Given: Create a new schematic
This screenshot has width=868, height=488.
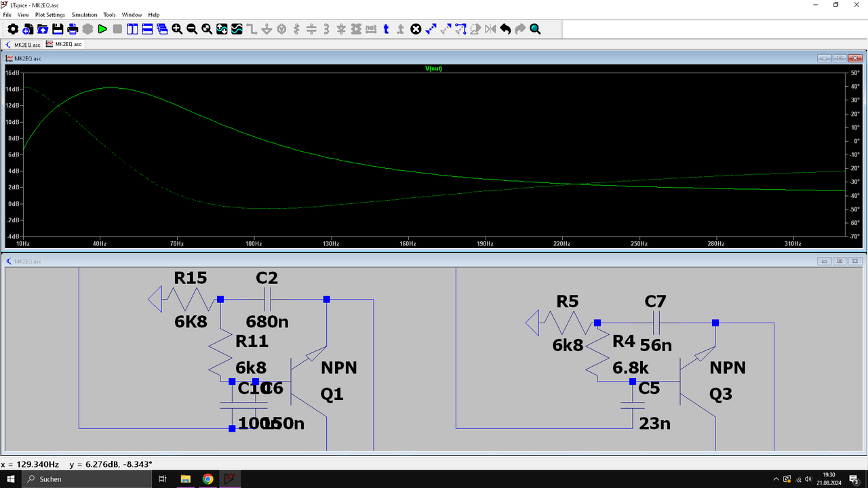Looking at the screenshot, I should 28,29.
